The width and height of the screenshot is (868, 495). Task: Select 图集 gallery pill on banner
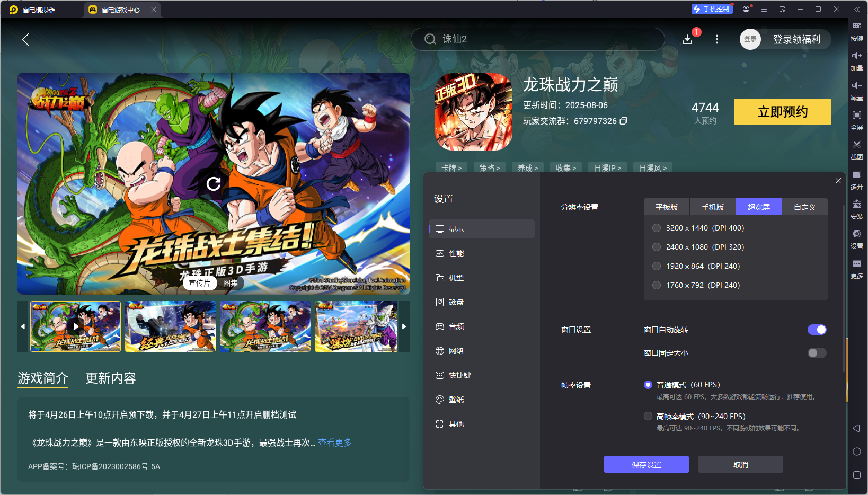231,283
